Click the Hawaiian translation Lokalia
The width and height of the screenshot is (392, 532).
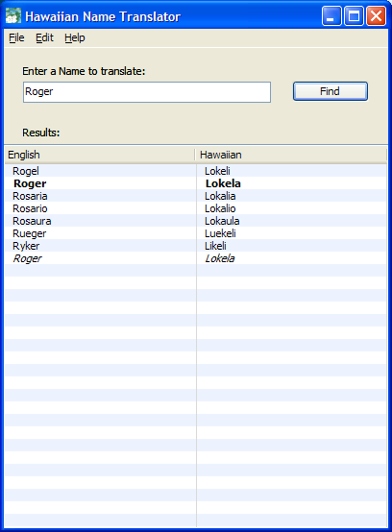click(220, 196)
